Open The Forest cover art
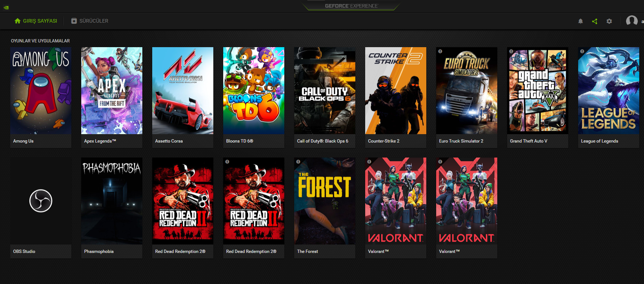This screenshot has height=284, width=644. pos(325,201)
